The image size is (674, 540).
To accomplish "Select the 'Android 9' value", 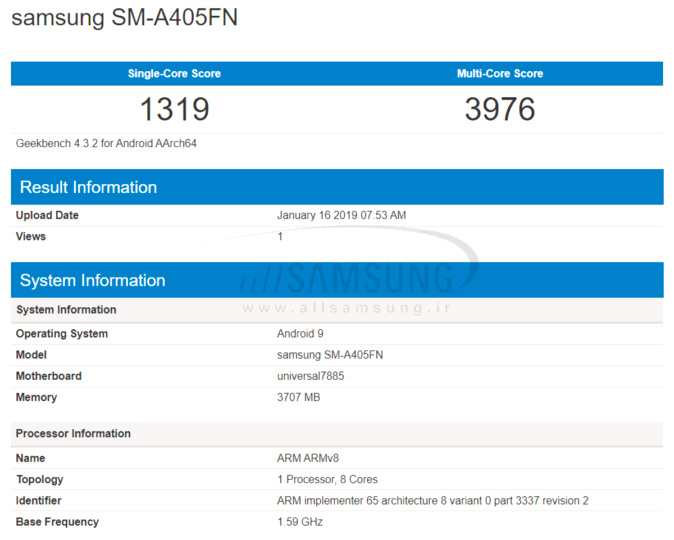I will click(x=300, y=334).
